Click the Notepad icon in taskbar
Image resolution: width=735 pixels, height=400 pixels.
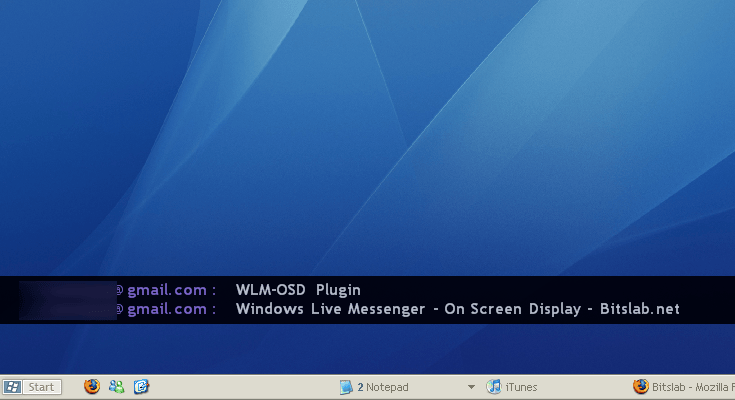346,387
